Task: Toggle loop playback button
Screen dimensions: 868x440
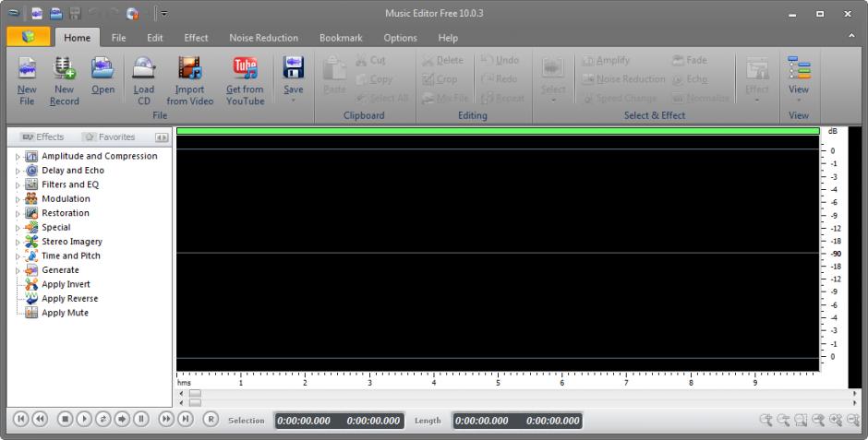Action: (x=103, y=419)
